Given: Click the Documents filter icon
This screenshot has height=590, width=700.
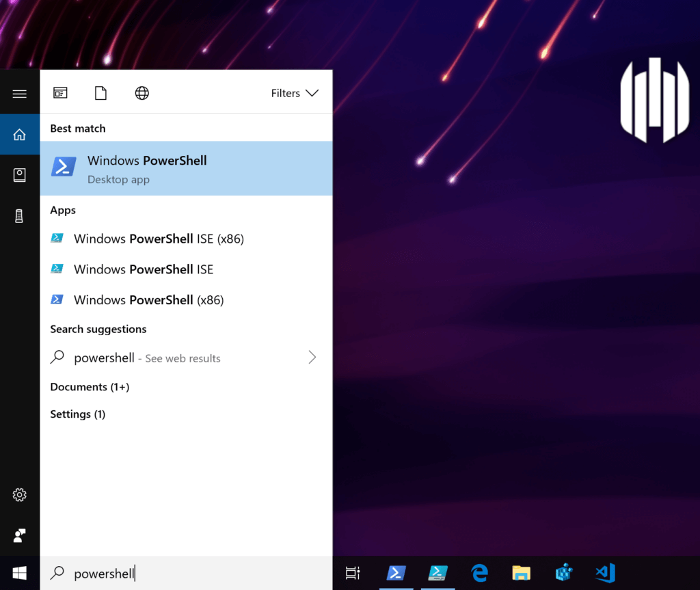Looking at the screenshot, I should pos(100,94).
